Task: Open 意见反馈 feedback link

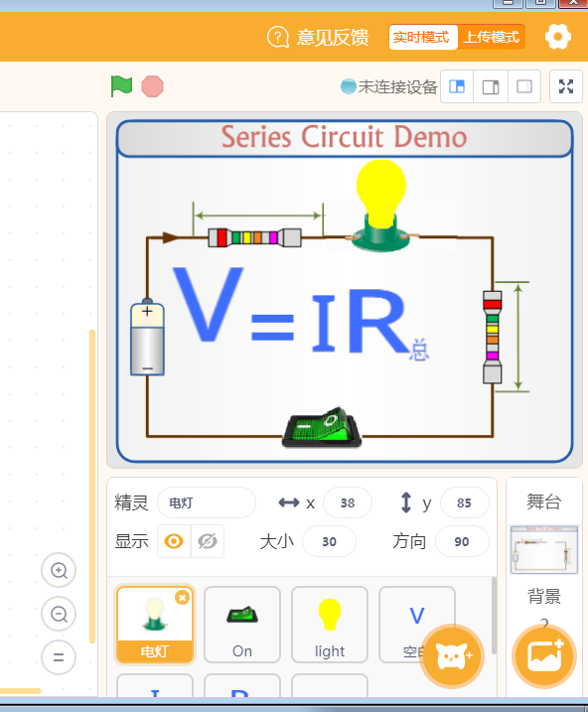Action: (318, 37)
